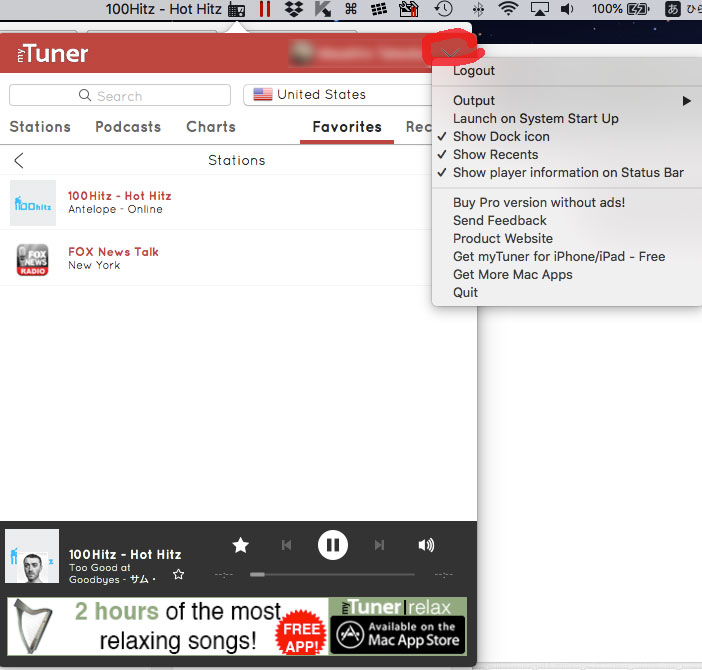Click the back arrow beside Stations heading

[x=18, y=160]
